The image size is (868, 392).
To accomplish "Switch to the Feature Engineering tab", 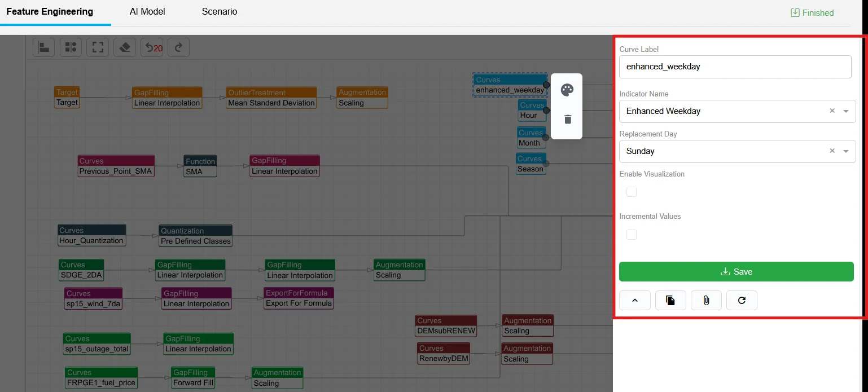I will point(50,12).
